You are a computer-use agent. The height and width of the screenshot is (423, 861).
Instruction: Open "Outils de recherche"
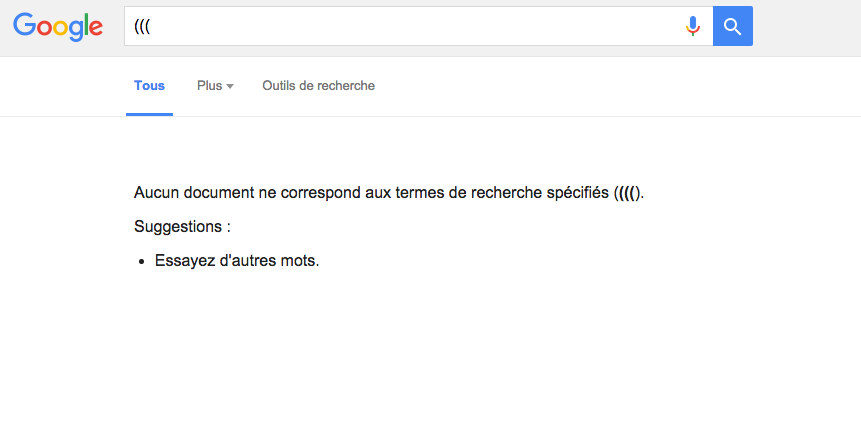coord(318,86)
